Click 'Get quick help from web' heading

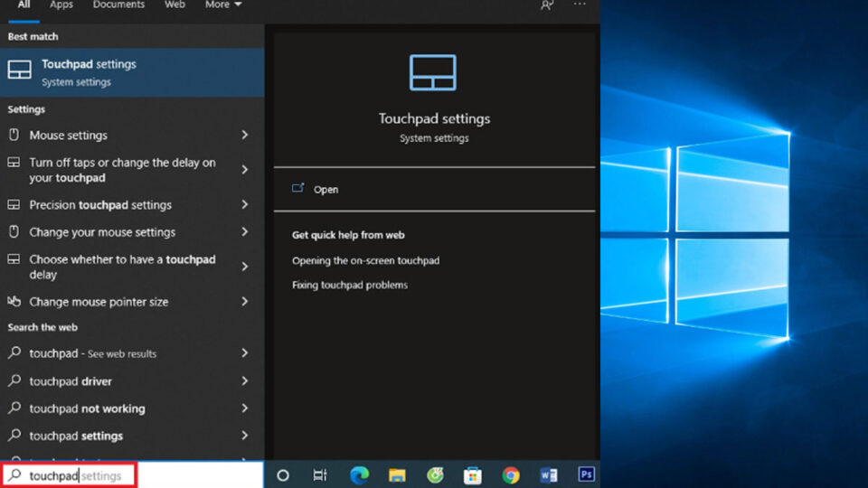pyautogui.click(x=348, y=235)
